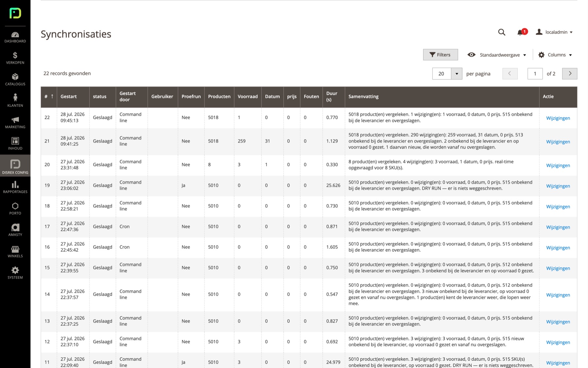The height and width of the screenshot is (368, 588).
Task: Click the per page value field showing 20
Action: click(x=442, y=74)
